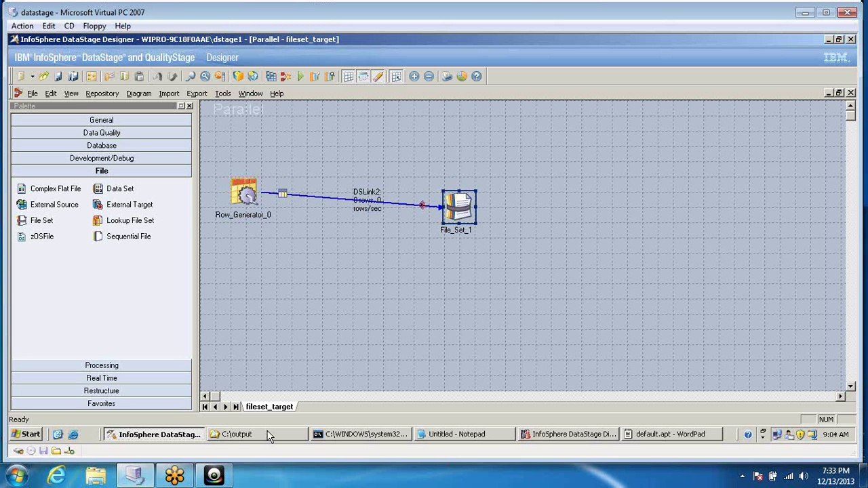
Task: Click the Print toolbar icon
Action: pos(447,77)
